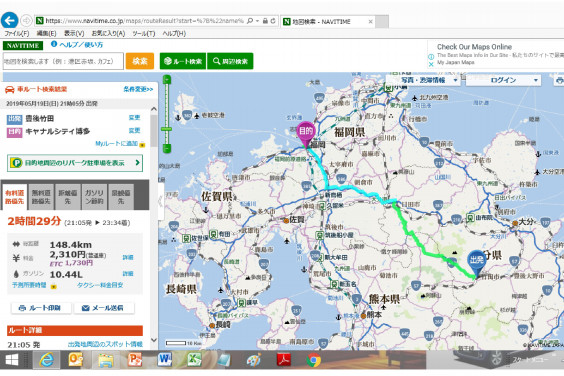Click 詳細 link next to 2,310円 toll
This screenshot has height=376, width=564.
128,258
